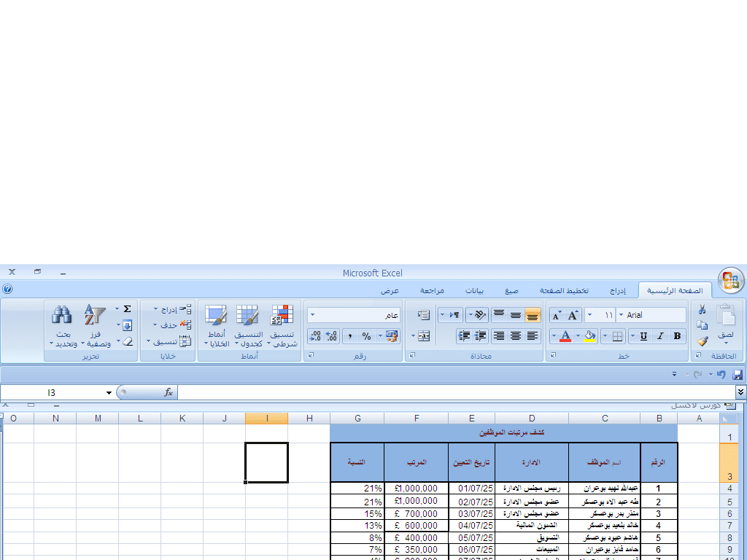The height and width of the screenshot is (560, 747).
Task: Open the Arial font name dropdown
Action: 622,315
